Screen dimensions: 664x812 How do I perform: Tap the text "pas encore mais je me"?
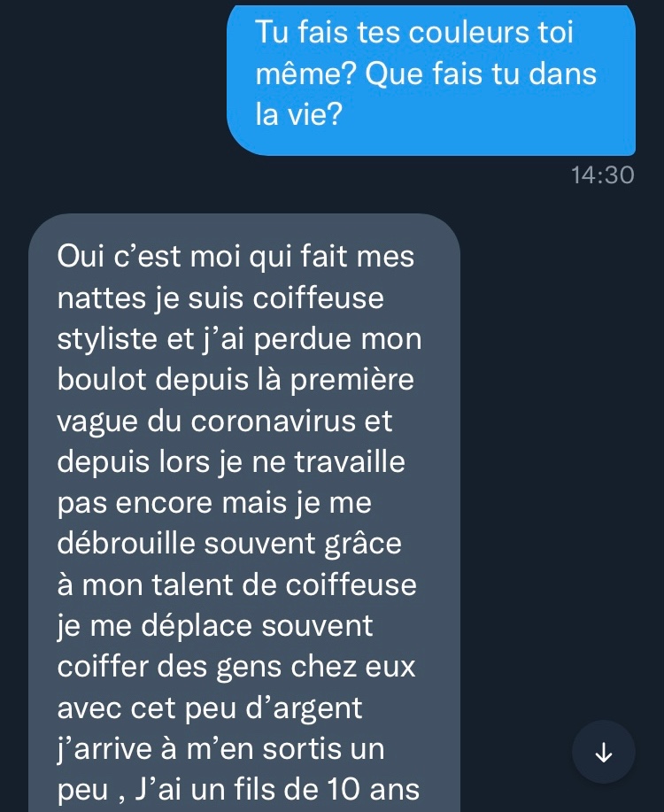click(x=214, y=503)
